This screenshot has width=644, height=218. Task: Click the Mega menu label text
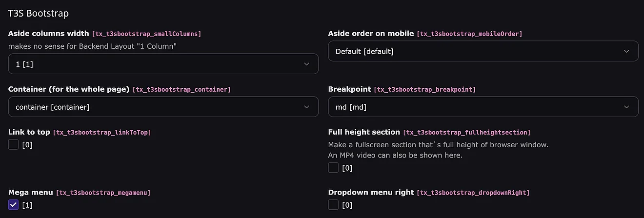(31, 193)
